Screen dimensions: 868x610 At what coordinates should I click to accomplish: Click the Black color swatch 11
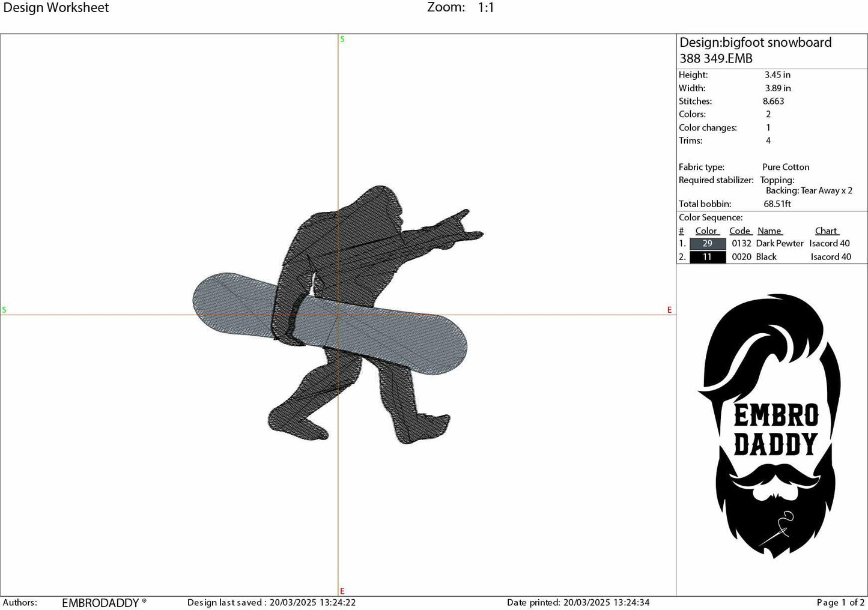(x=707, y=257)
